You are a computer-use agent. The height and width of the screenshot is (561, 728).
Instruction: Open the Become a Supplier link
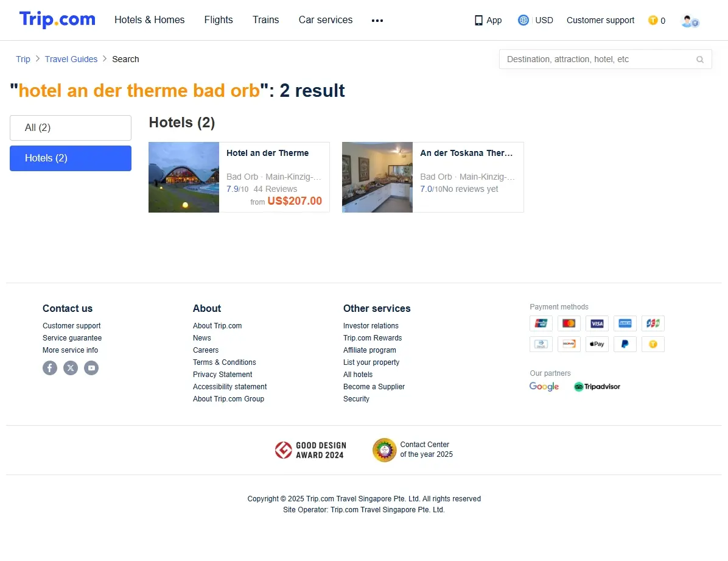374,386
